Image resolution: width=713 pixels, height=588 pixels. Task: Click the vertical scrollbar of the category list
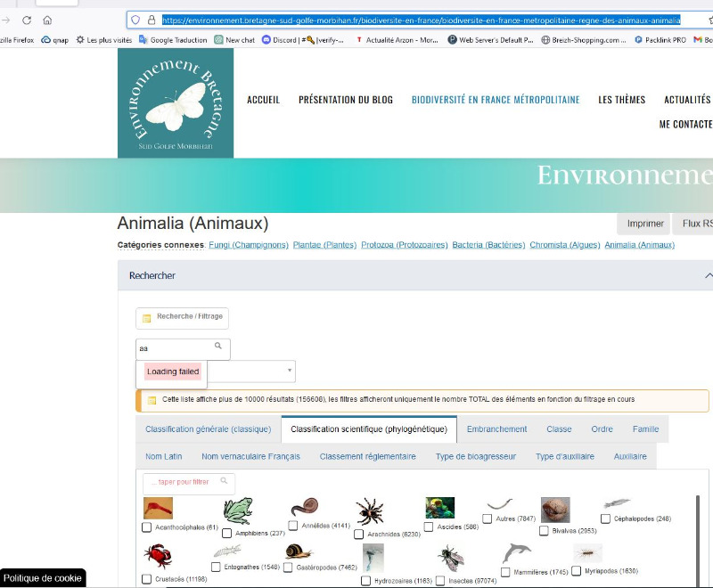pyautogui.click(x=698, y=541)
